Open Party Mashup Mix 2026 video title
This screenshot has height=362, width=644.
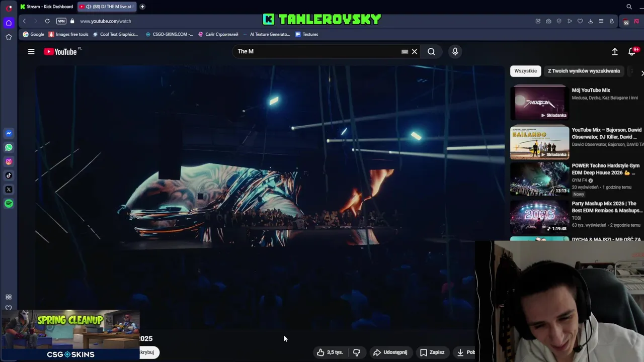[x=607, y=207]
